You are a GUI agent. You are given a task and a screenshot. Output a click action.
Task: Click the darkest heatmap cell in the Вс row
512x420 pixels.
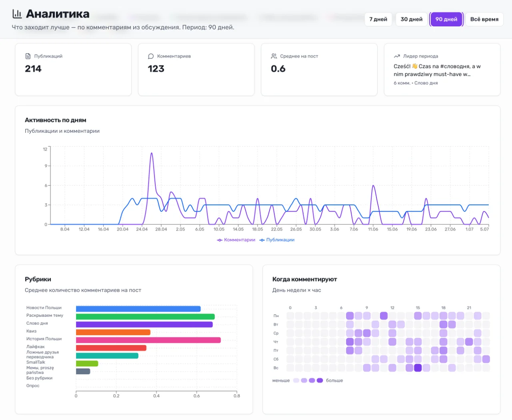click(x=418, y=368)
